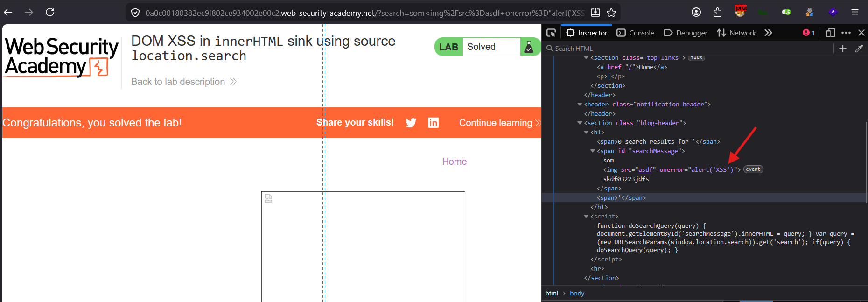Click the purple diamond extension icon
This screenshot has width=868, height=302.
[833, 12]
